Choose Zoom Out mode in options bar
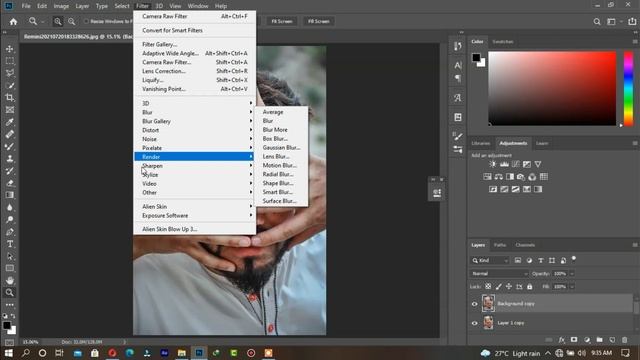Screen dimensions: 640x360 [x=71, y=21]
